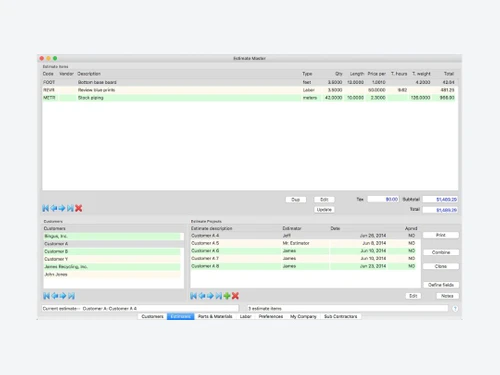Click the Subtotal amount field

tap(440, 199)
